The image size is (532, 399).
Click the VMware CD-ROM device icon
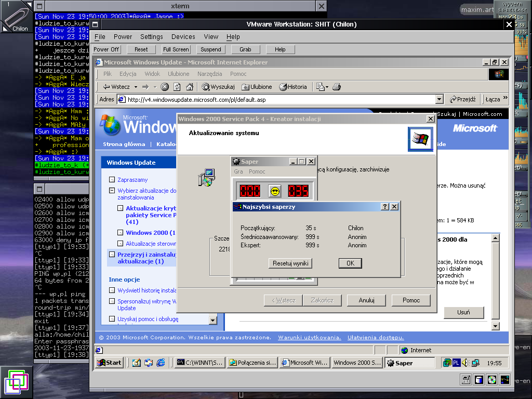(x=491, y=379)
